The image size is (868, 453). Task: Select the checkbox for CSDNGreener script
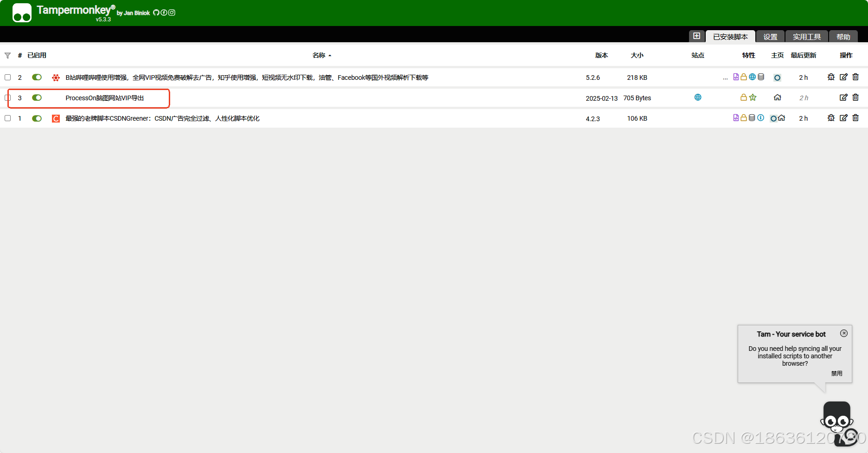(x=8, y=118)
